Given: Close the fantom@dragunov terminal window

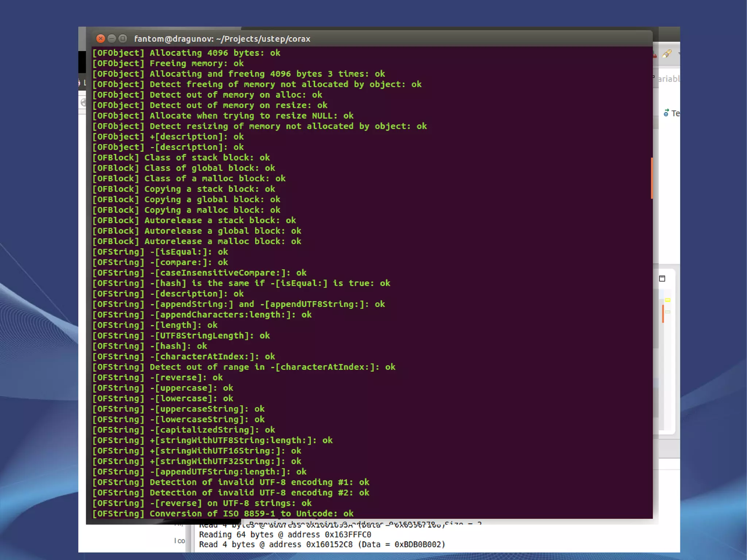Looking at the screenshot, I should click(100, 39).
